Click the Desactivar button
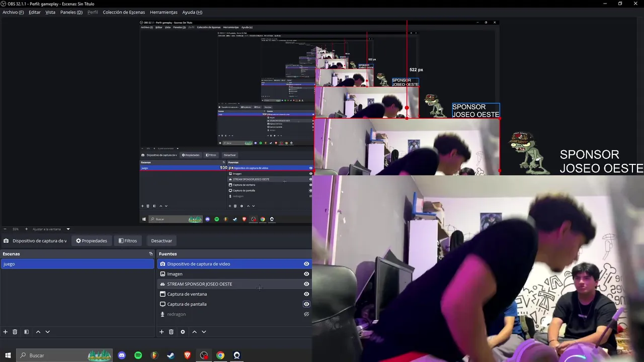 click(162, 241)
